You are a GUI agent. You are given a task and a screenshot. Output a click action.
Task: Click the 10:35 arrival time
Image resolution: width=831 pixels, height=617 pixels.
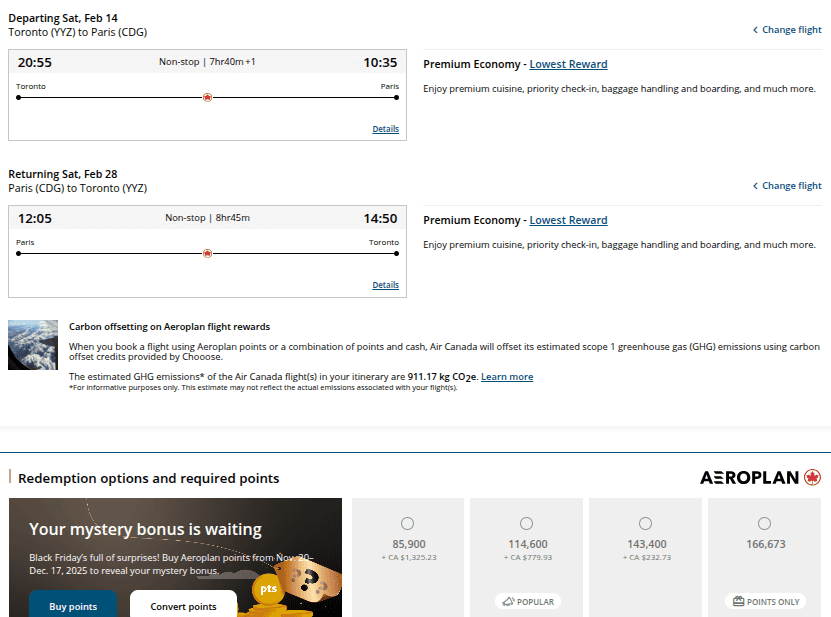[x=380, y=63]
